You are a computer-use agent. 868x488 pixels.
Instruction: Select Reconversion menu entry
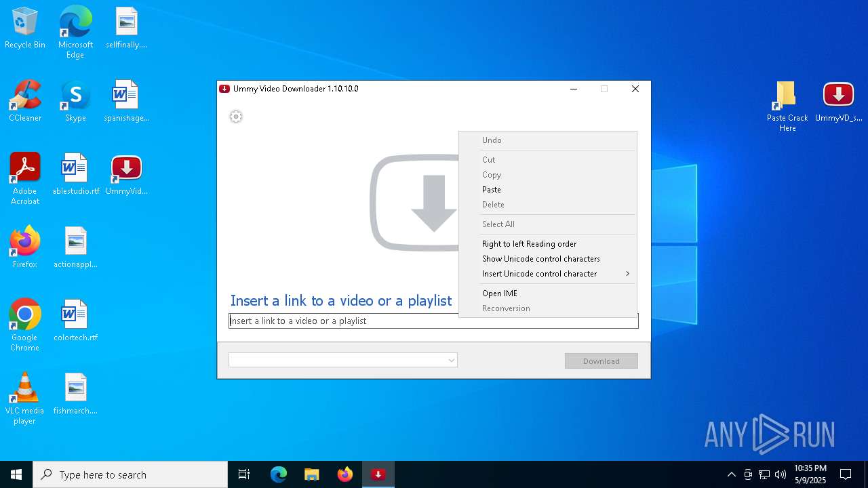click(548, 308)
